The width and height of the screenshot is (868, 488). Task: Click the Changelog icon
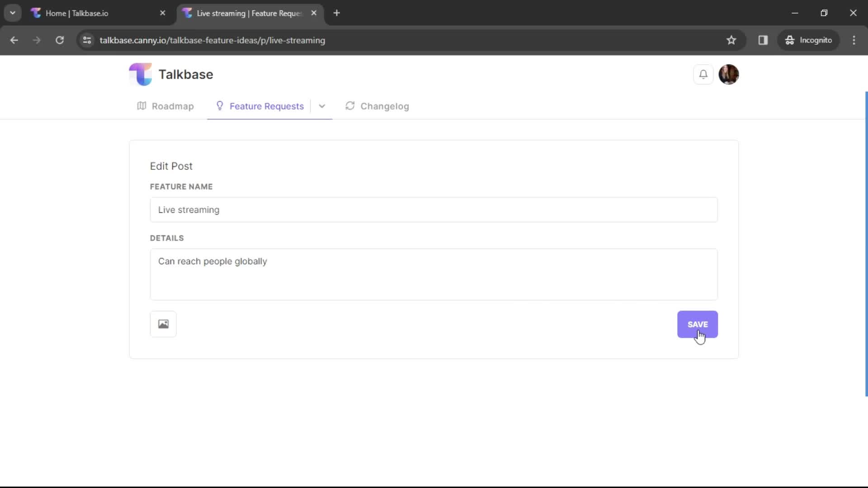click(350, 106)
